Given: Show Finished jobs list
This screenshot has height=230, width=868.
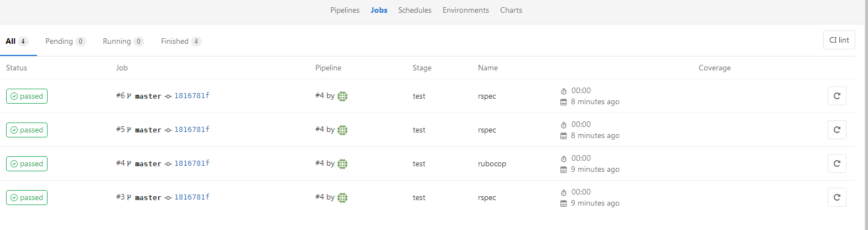Looking at the screenshot, I should tap(181, 41).
